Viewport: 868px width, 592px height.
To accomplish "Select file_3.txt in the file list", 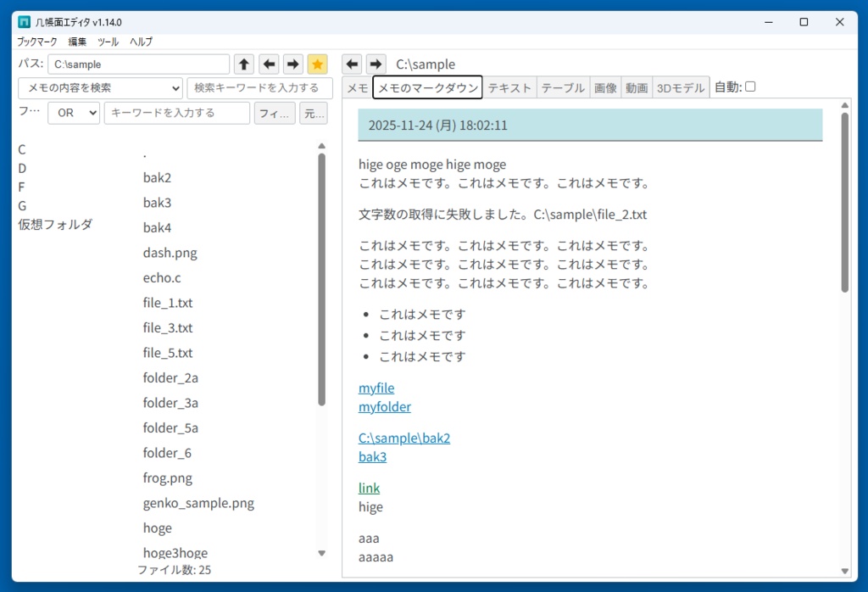I will [x=168, y=328].
